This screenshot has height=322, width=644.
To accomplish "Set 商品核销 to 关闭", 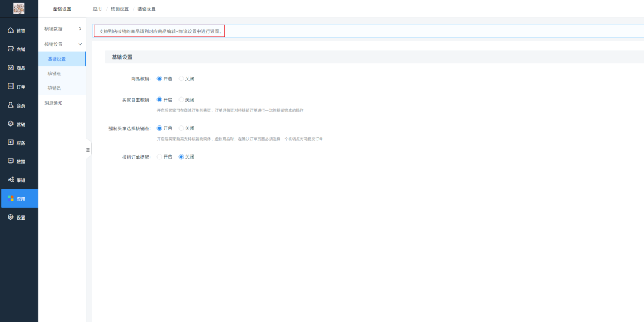I will click(x=181, y=79).
